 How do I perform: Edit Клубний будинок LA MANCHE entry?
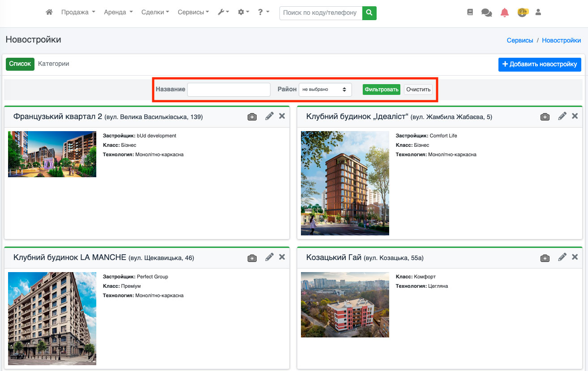[x=269, y=257]
